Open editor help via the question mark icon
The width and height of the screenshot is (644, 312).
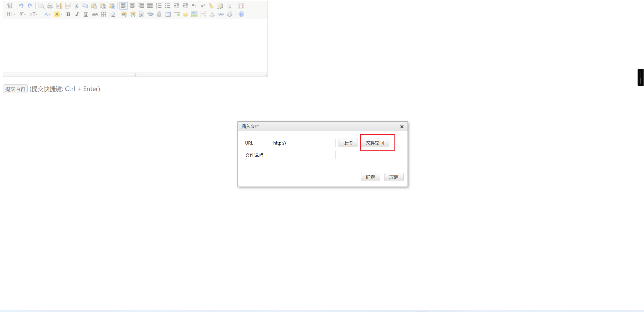tap(241, 14)
